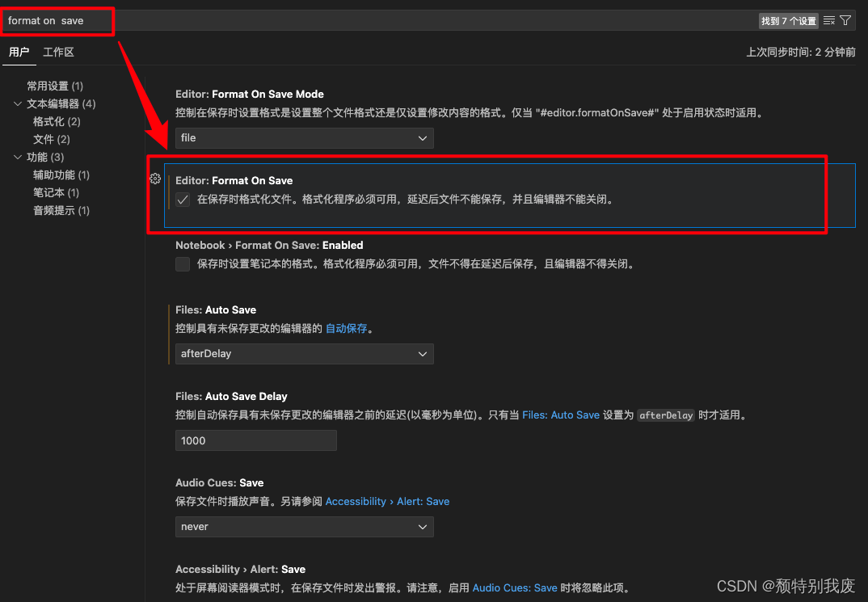The height and width of the screenshot is (602, 868).
Task: Click the Files: Auto Save Delay title
Action: tap(231, 396)
